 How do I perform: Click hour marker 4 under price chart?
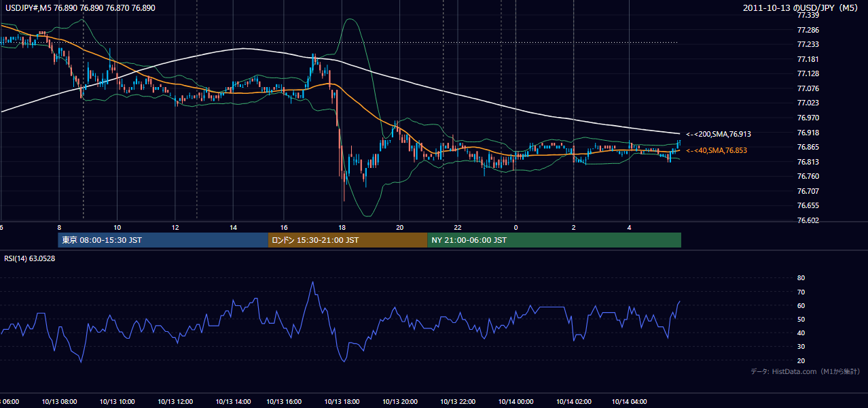coord(630,227)
